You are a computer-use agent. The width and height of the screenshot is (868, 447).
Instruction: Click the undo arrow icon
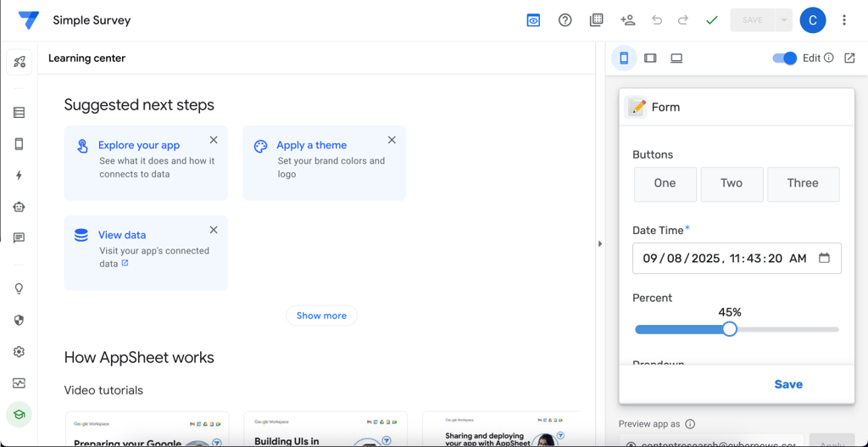(x=657, y=20)
